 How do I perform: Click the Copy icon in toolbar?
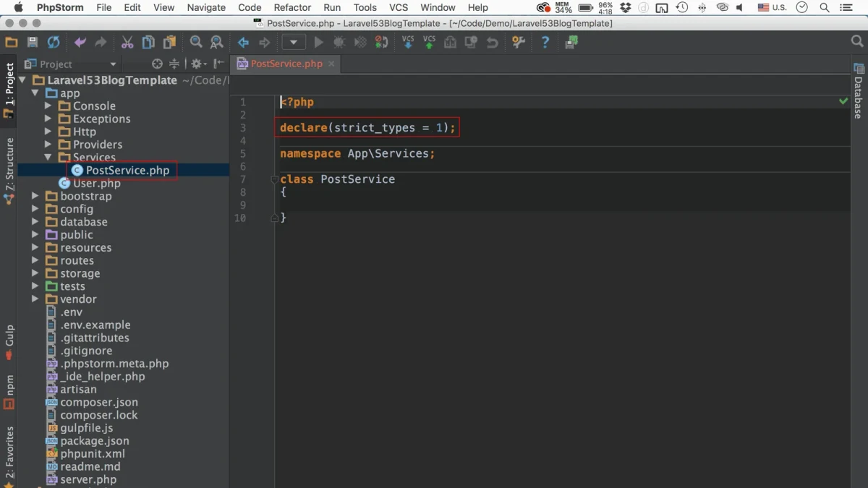pyautogui.click(x=148, y=43)
